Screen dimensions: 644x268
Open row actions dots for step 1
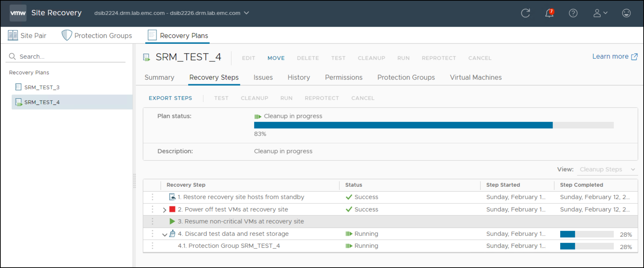point(152,197)
